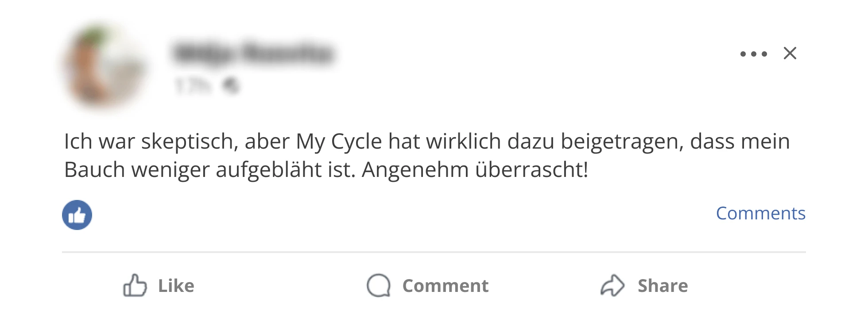
Task: Click the speech bubble icon beside Comment
Action: 379,285
